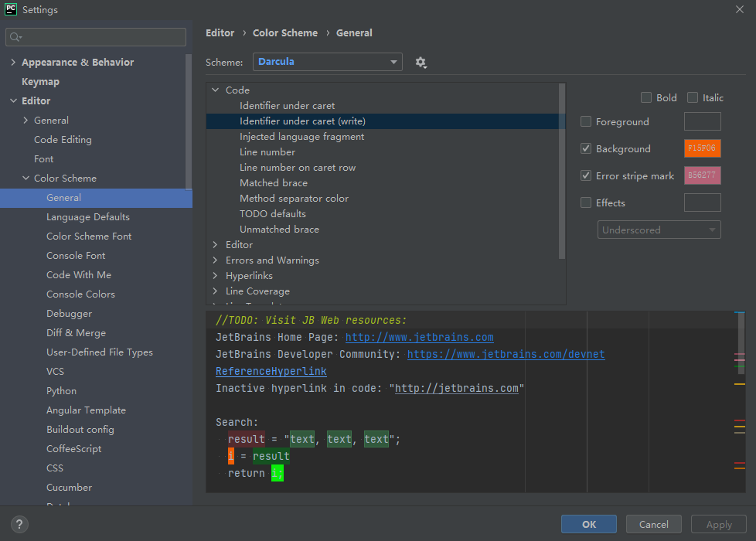
Task: Click the Background color swatch F15F06
Action: 702,148
